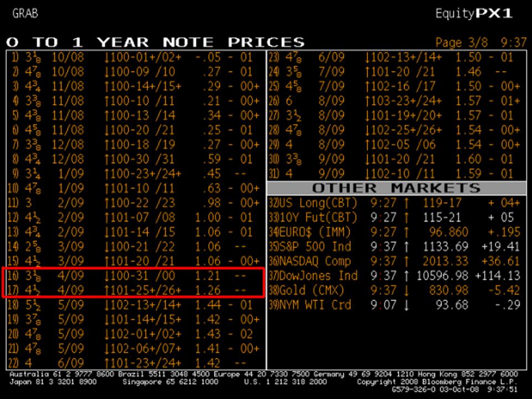Open row 26) 6 8/09 note
532x399 pixels.
396,101
